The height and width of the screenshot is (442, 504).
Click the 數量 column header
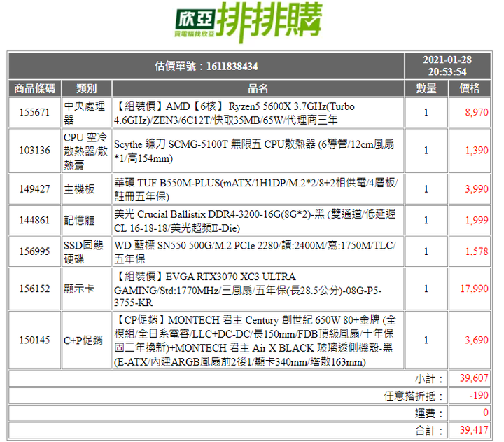(x=426, y=88)
